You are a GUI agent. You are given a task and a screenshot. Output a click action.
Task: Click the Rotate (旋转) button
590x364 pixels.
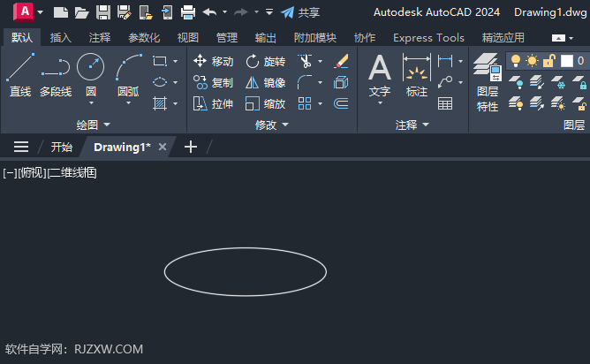coord(265,61)
